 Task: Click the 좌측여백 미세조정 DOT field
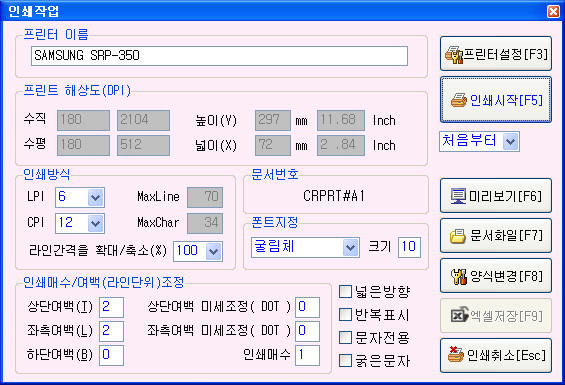[x=307, y=331]
